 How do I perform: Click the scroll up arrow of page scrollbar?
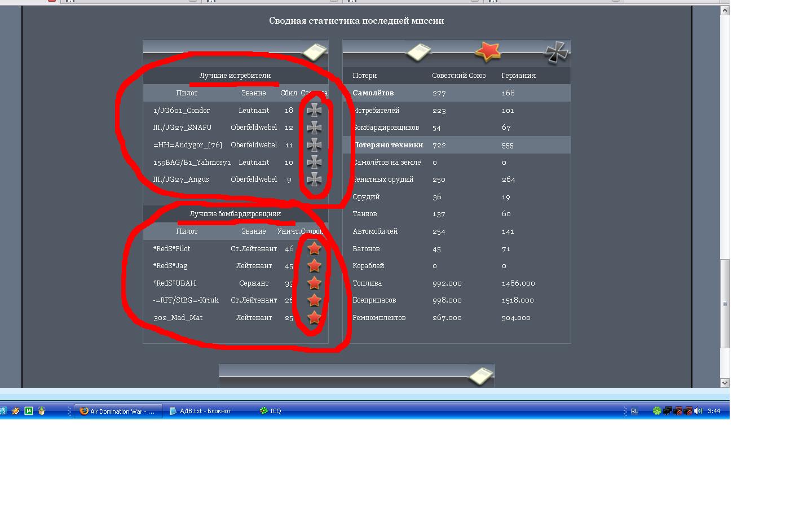click(x=725, y=10)
